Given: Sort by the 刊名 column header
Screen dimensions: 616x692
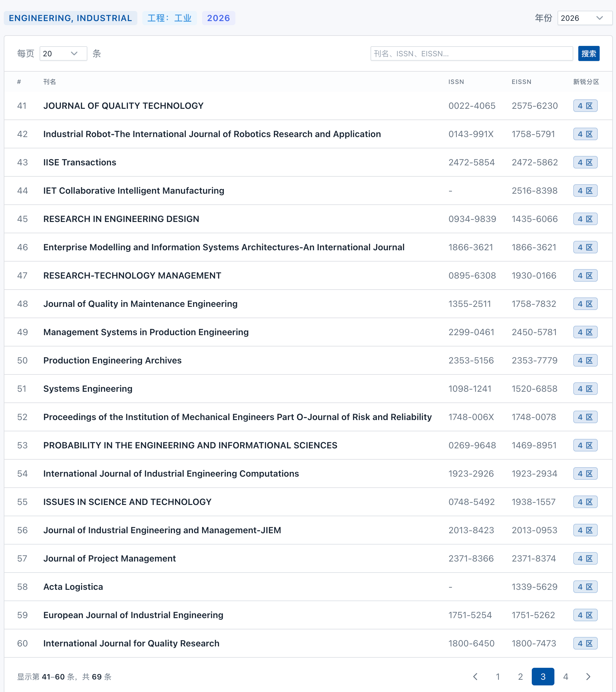Looking at the screenshot, I should pyautogui.click(x=50, y=82).
